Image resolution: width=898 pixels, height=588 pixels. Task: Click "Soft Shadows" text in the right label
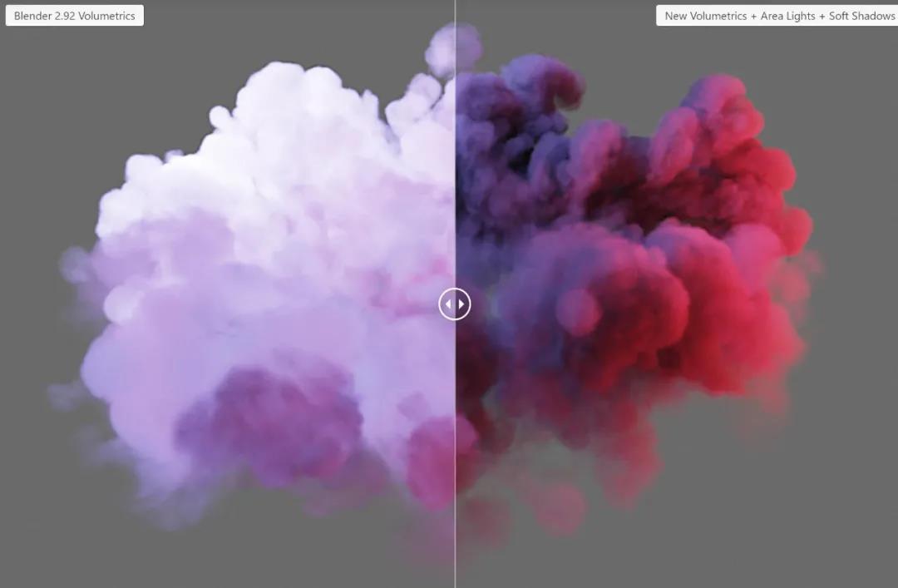click(861, 16)
